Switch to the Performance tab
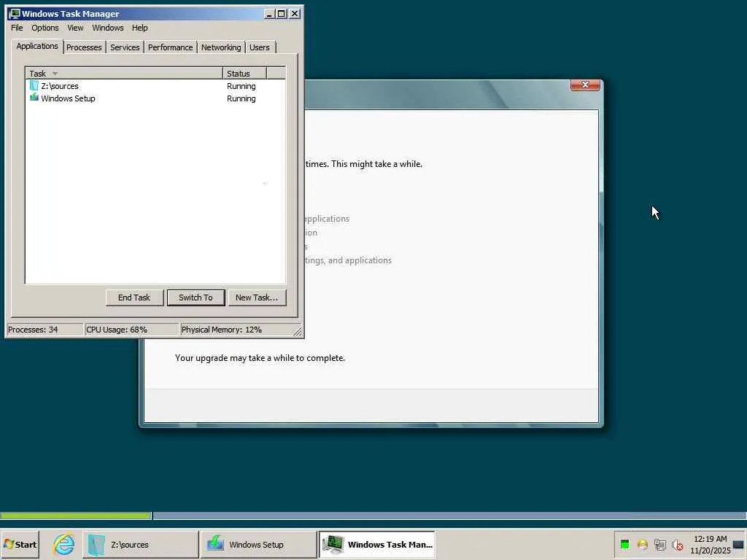The width and height of the screenshot is (747, 560). tap(170, 47)
